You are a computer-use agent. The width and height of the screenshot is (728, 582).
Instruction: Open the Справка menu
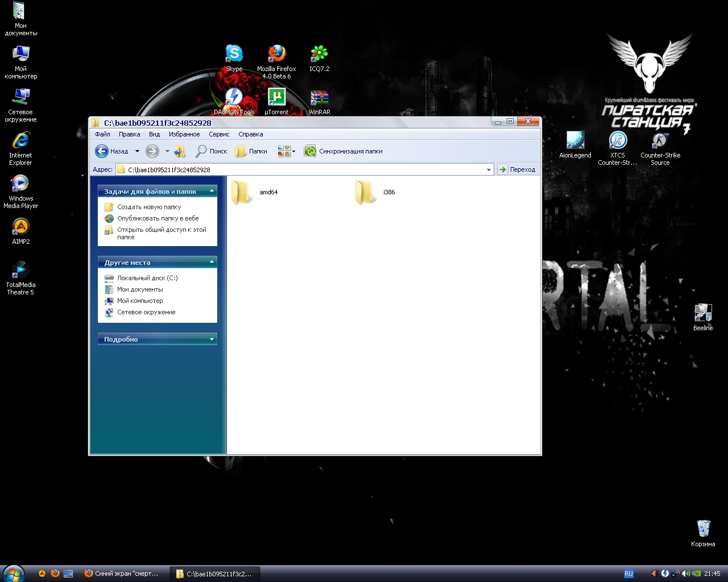point(251,134)
